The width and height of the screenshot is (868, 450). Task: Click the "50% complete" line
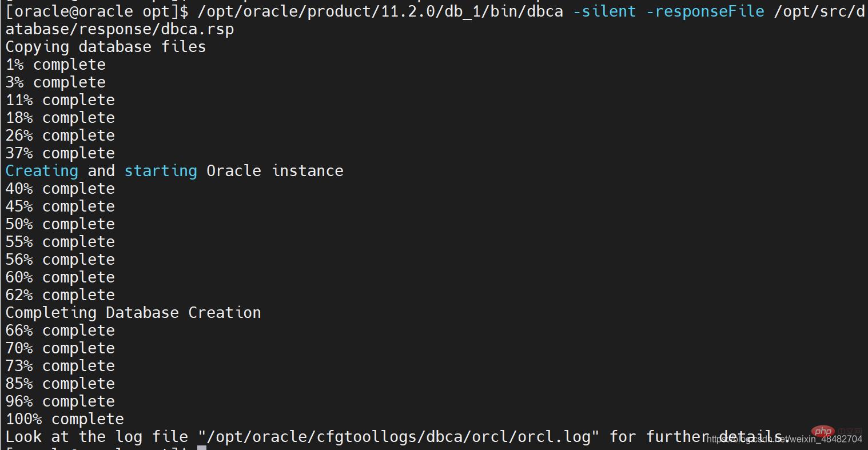pyautogui.click(x=60, y=224)
